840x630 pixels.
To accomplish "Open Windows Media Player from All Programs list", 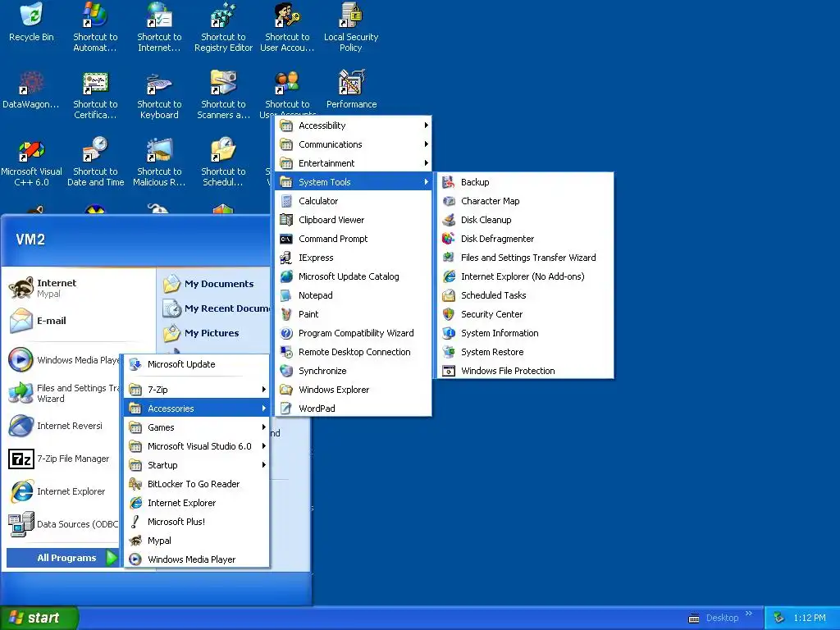I will 197,559.
